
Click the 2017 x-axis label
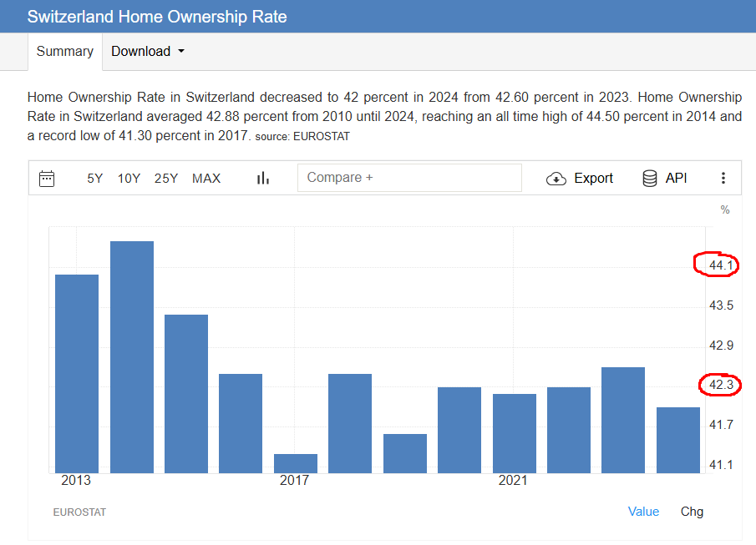(295, 481)
